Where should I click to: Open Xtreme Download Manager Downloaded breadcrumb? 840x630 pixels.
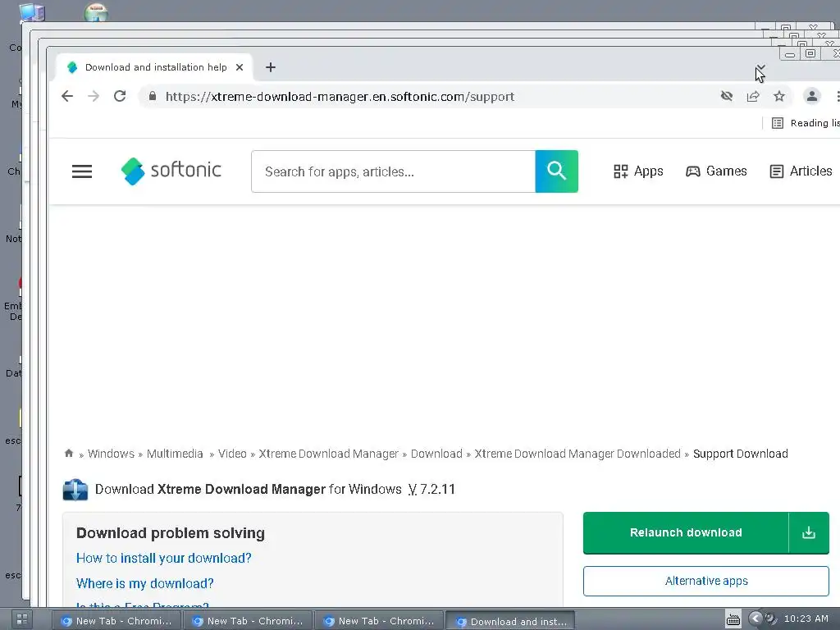tap(577, 454)
